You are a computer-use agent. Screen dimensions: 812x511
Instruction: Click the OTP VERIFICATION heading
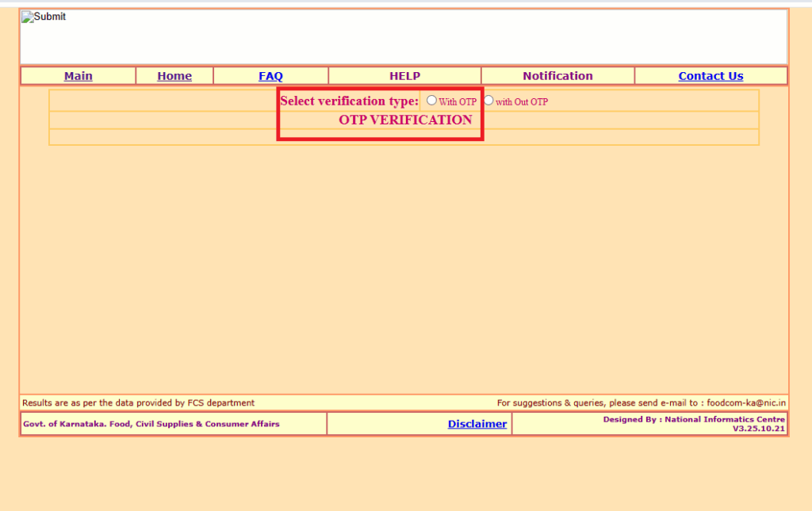coord(404,120)
